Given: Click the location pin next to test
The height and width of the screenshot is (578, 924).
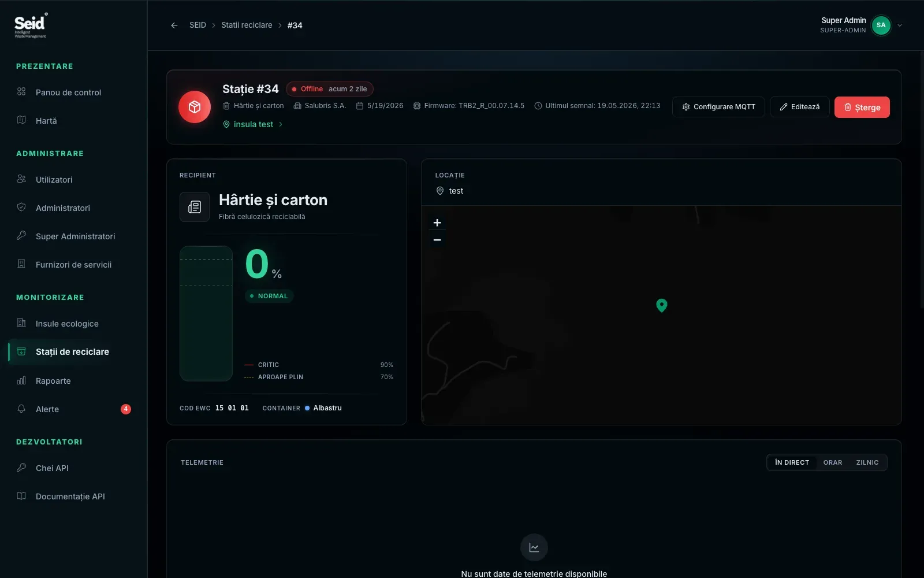Looking at the screenshot, I should pyautogui.click(x=440, y=191).
